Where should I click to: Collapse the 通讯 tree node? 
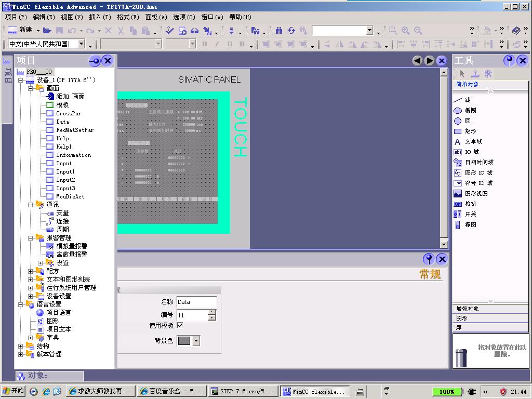pyautogui.click(x=31, y=205)
